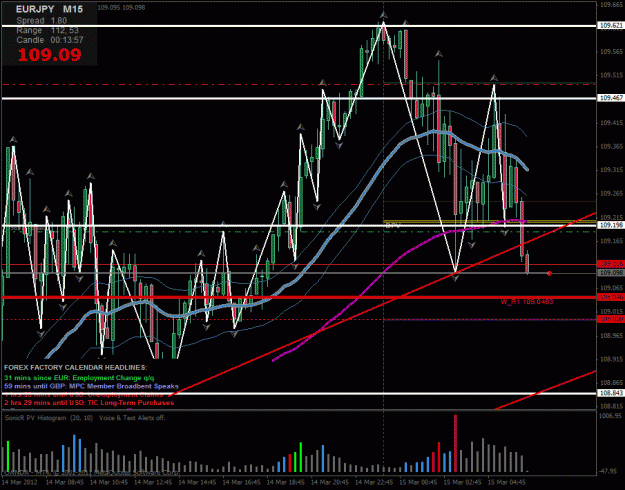
Task: Click the 14 Mar 16:45 time label
Action: [242, 482]
